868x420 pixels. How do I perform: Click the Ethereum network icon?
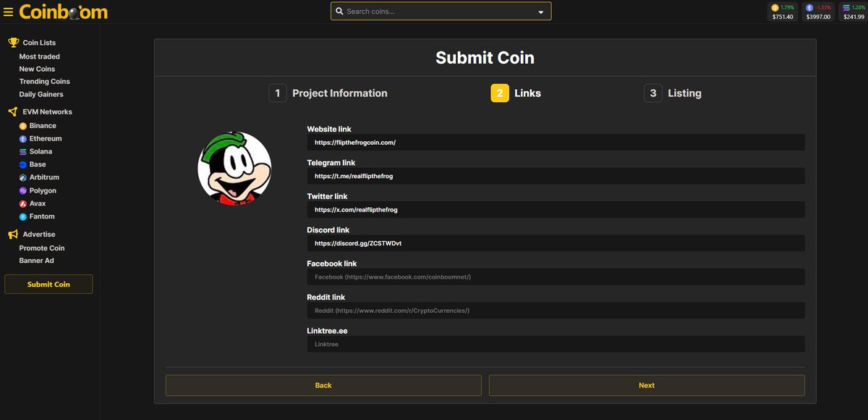pyautogui.click(x=23, y=139)
